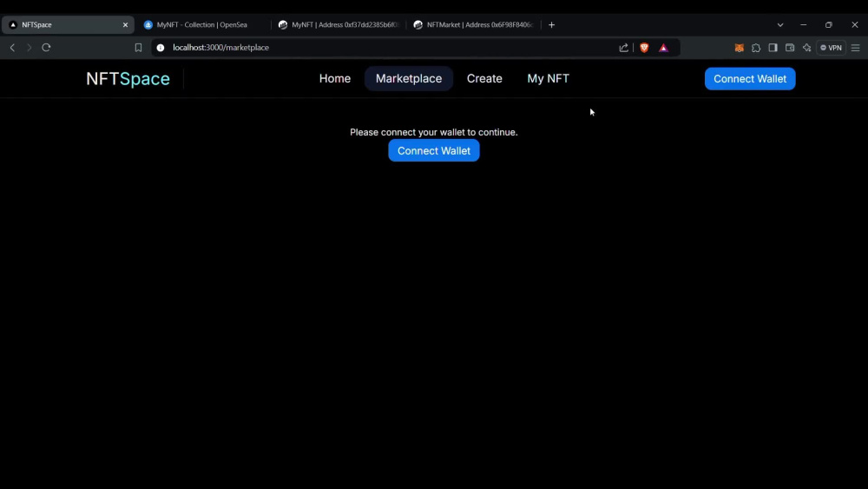Open the MetaMask fox extension
Screen dimensions: 868x489
(x=739, y=48)
